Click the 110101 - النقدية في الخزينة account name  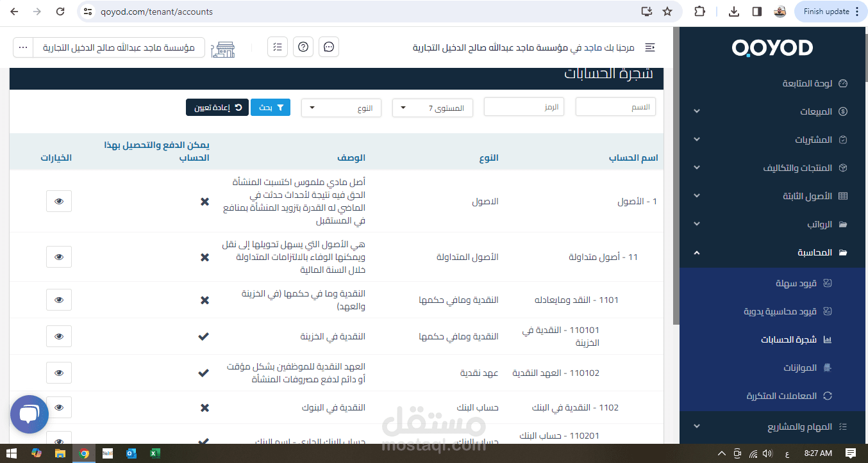[560, 336]
